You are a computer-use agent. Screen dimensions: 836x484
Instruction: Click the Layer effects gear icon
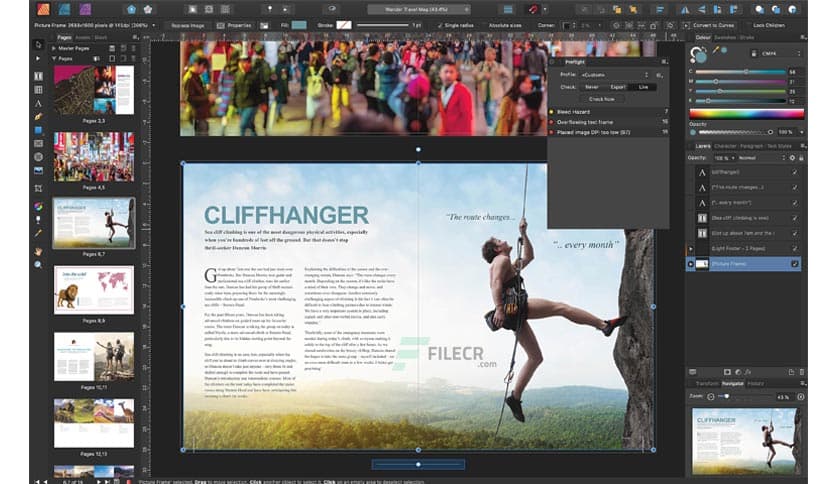(792, 158)
